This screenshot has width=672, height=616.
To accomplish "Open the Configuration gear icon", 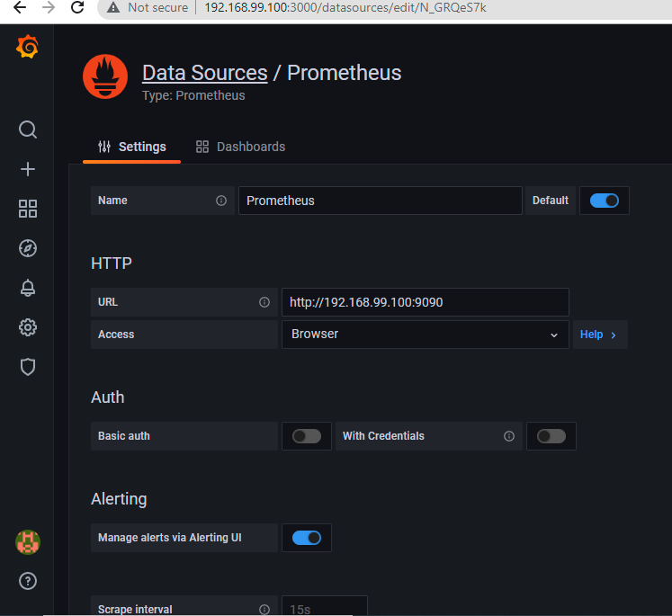I will coord(28,327).
